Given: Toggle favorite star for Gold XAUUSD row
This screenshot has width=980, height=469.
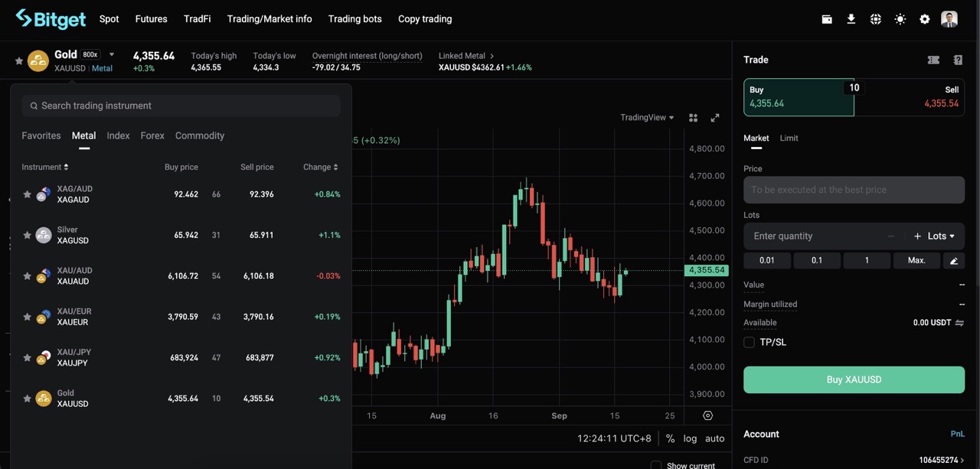Looking at the screenshot, I should [x=27, y=399].
